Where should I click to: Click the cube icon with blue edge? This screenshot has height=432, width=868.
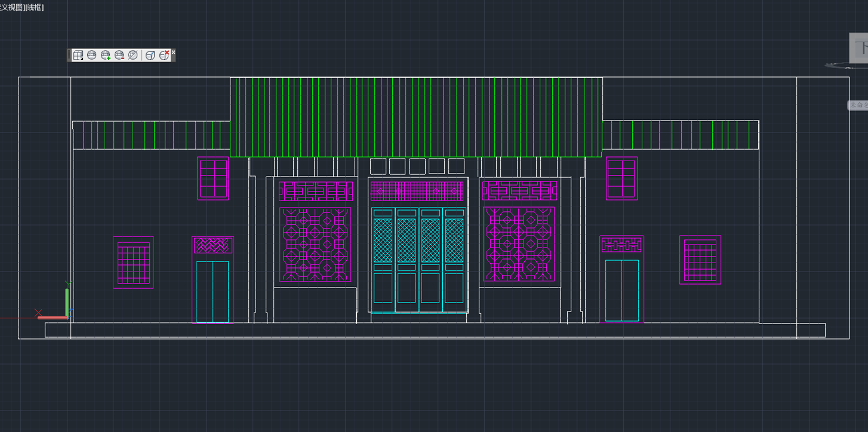tap(150, 55)
